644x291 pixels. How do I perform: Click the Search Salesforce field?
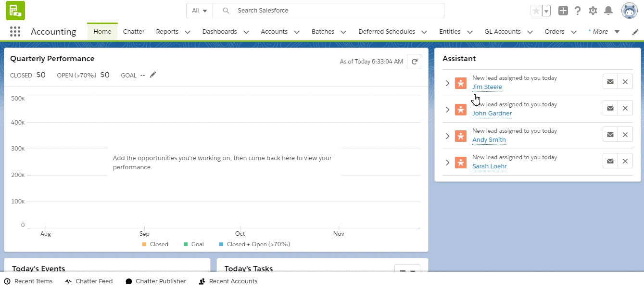[337, 11]
